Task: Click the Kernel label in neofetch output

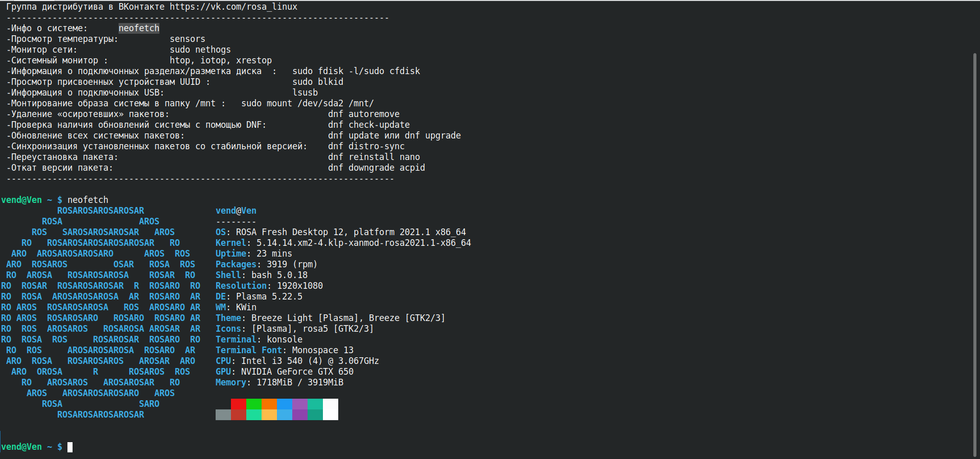Action: (230, 243)
